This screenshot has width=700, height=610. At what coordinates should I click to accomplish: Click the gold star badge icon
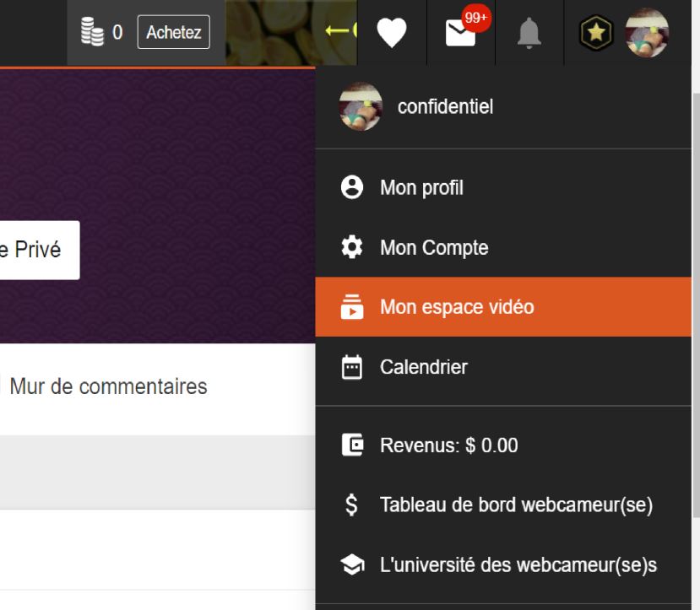coord(595,33)
